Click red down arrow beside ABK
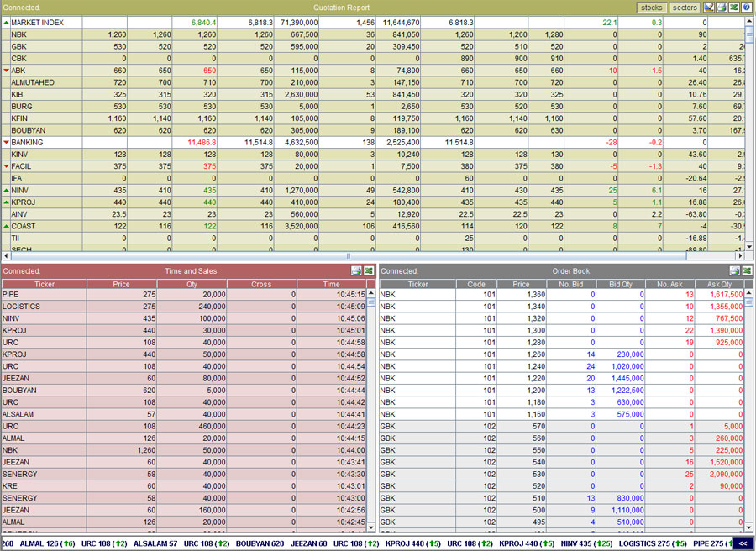 coord(6,71)
